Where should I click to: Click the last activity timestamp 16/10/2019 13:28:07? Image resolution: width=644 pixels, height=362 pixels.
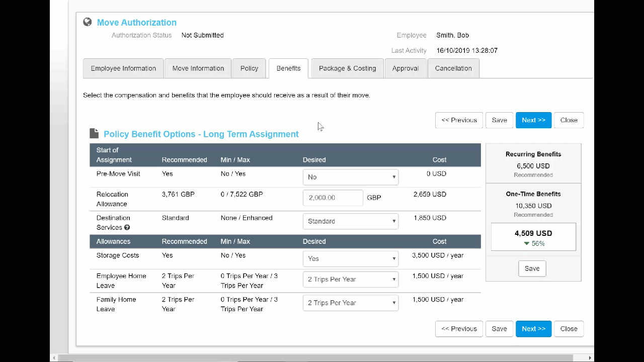[x=467, y=51]
